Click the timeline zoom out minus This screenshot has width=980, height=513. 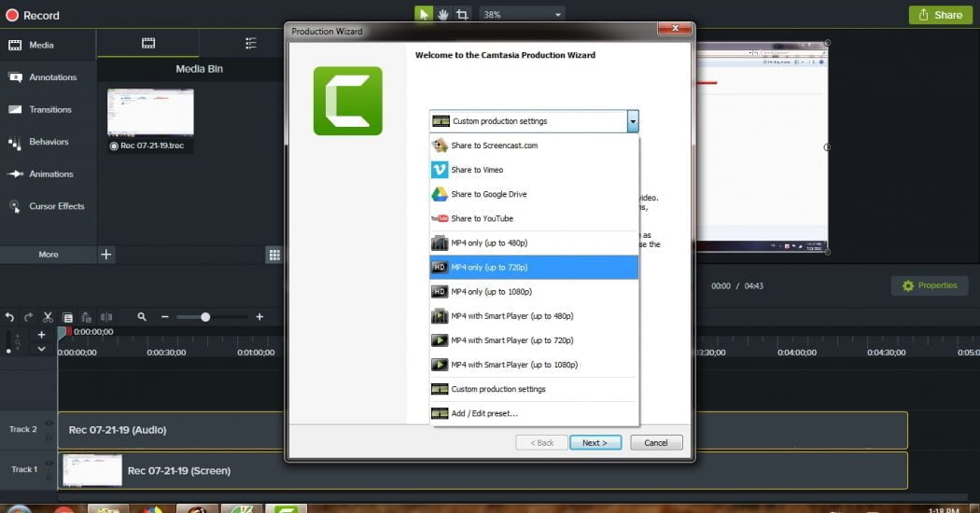click(165, 317)
